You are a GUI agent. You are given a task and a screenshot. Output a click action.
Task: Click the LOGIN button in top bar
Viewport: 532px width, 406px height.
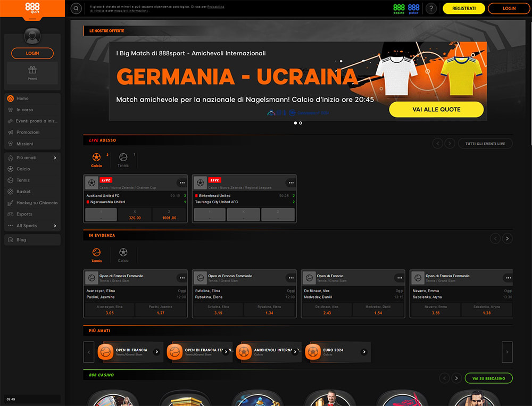pos(509,9)
